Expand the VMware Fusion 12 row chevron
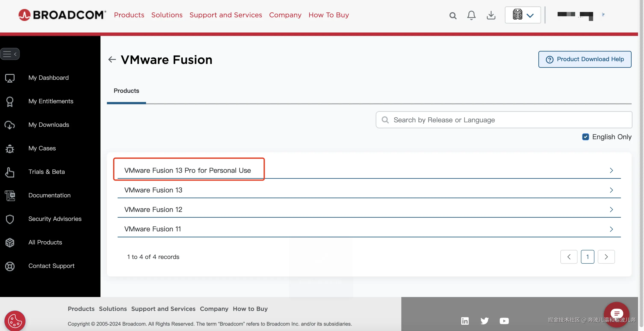 click(611, 210)
